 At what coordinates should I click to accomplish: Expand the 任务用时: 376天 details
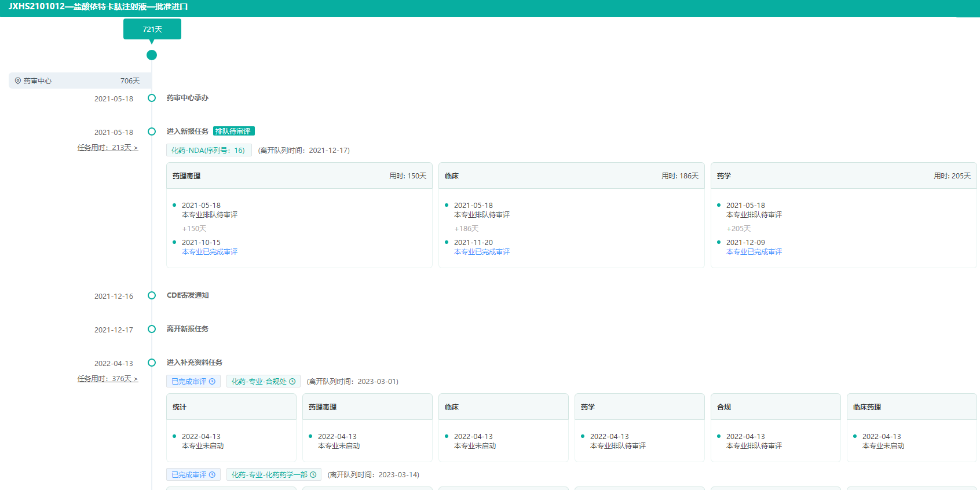click(x=108, y=379)
